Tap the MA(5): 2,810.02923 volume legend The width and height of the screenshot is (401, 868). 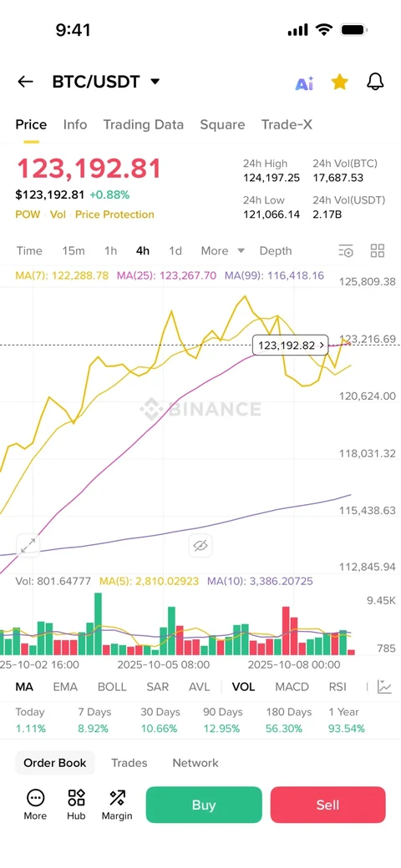[149, 581]
